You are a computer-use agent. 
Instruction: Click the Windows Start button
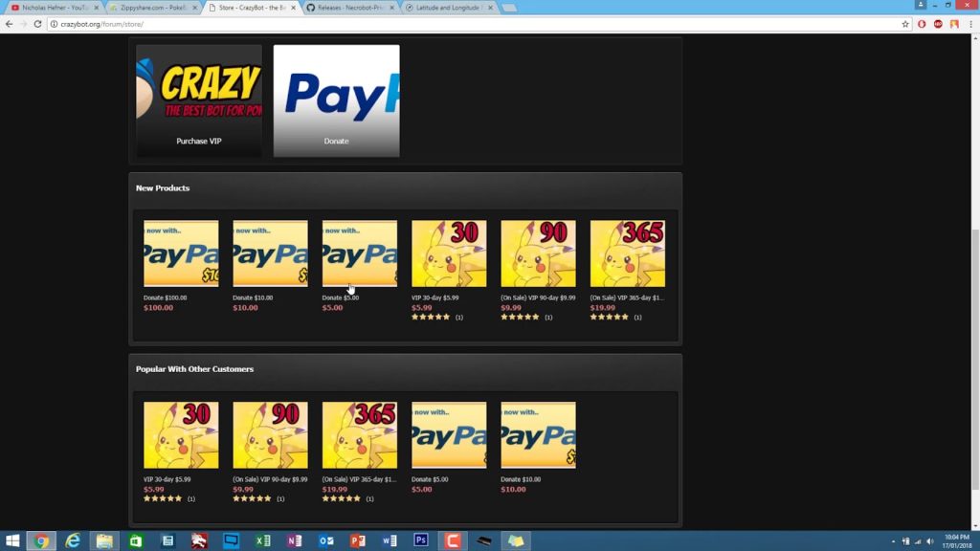click(11, 540)
